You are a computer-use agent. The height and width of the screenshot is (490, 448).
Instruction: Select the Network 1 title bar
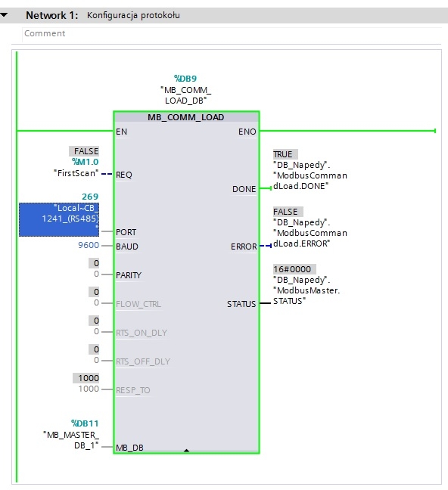[x=224, y=15]
